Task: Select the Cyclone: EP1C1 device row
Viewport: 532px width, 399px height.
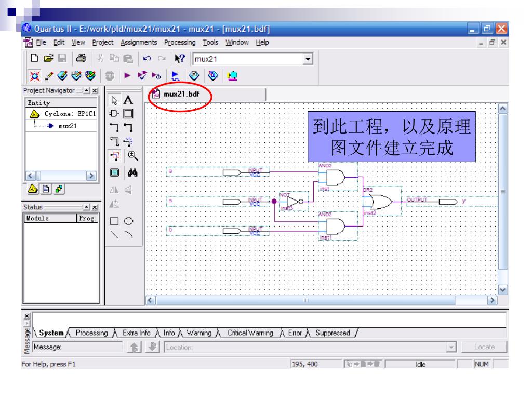Action: 62,114
